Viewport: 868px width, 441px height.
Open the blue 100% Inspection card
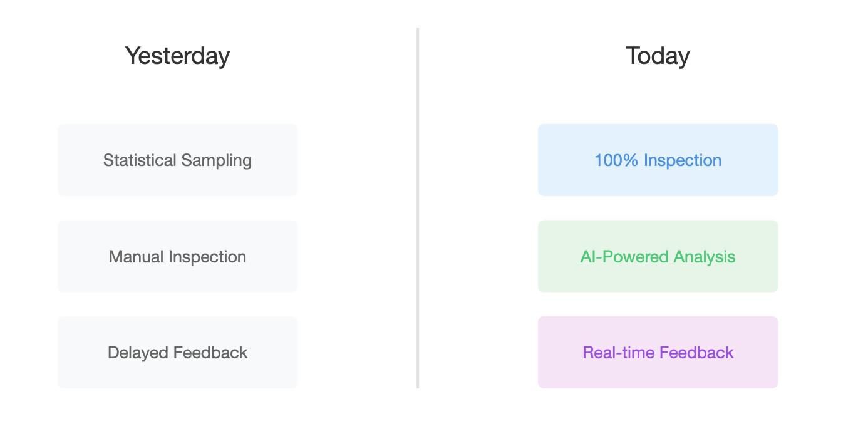pyautogui.click(x=658, y=160)
